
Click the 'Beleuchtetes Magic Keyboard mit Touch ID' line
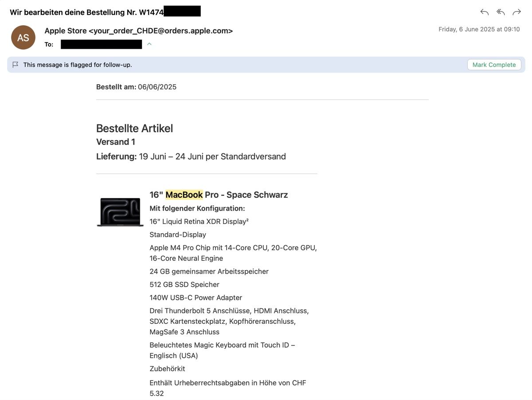[x=222, y=350]
